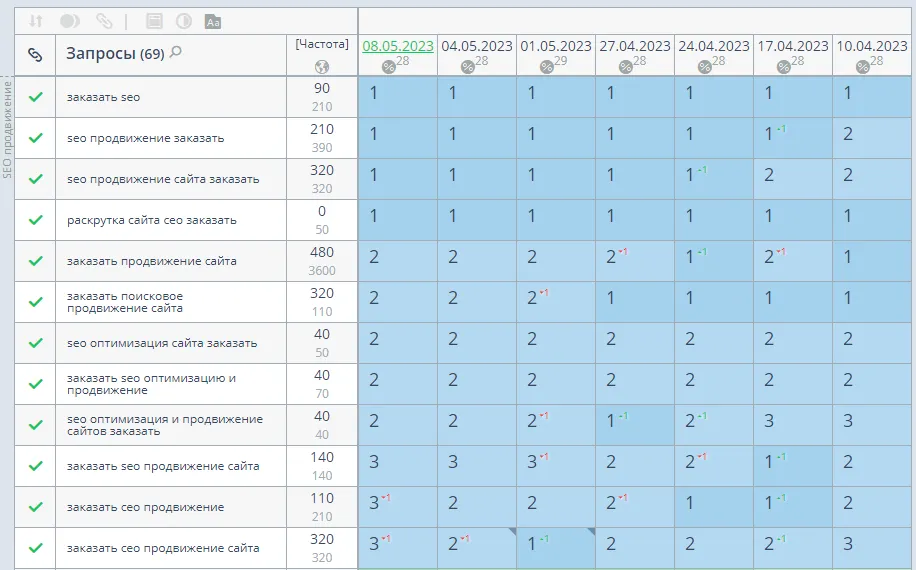This screenshot has height=570, width=916.
Task: Toggle checkmark for 'заказать сео продвижение'
Action: pyautogui.click(x=36, y=507)
